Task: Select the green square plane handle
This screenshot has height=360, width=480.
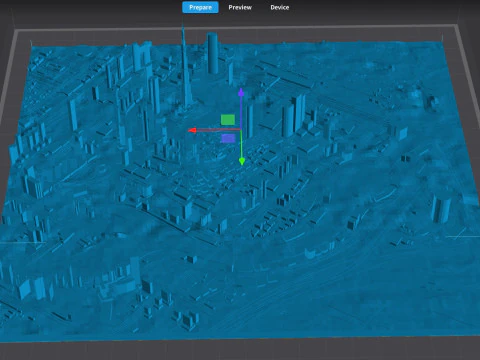Action: pos(228,120)
